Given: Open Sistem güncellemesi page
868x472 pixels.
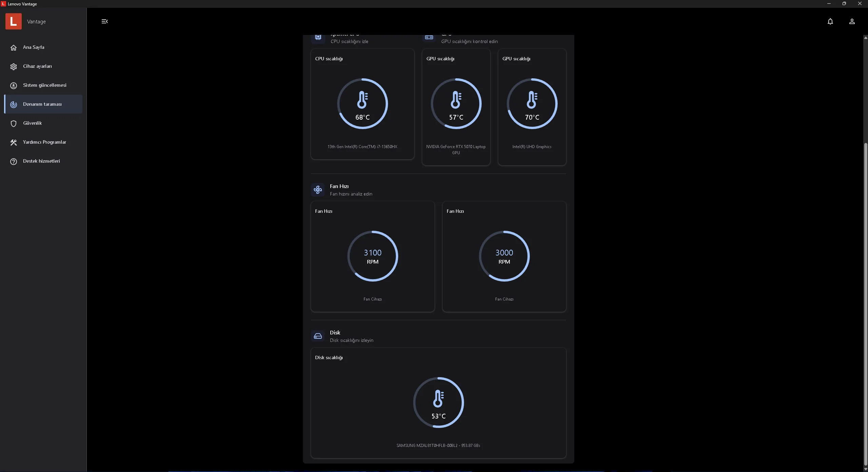Looking at the screenshot, I should [x=44, y=85].
